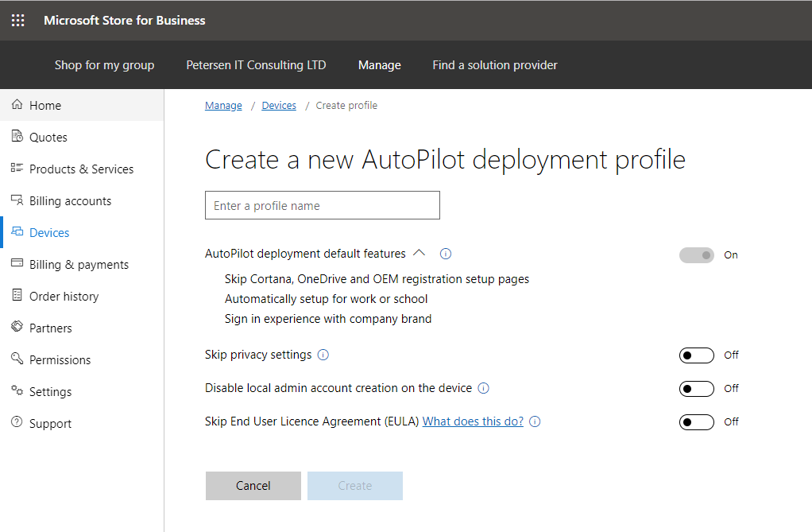Open the app launcher grid icon
The image size is (812, 532).
point(17,20)
